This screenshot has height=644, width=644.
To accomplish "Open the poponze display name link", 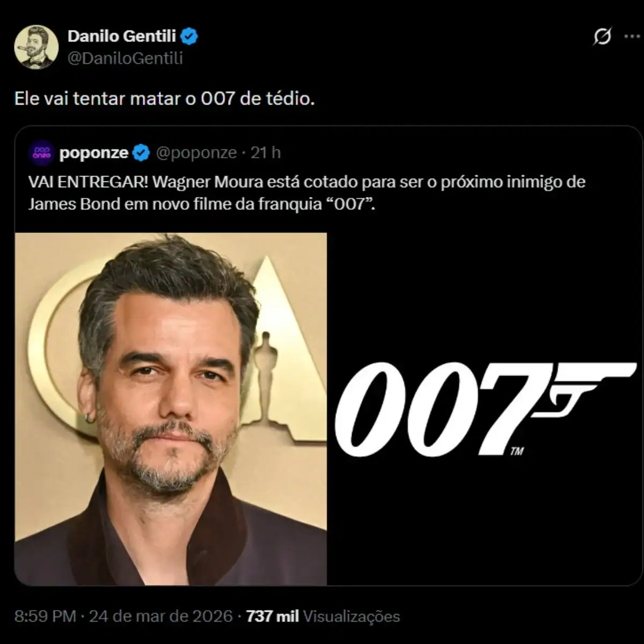I will 93,153.
